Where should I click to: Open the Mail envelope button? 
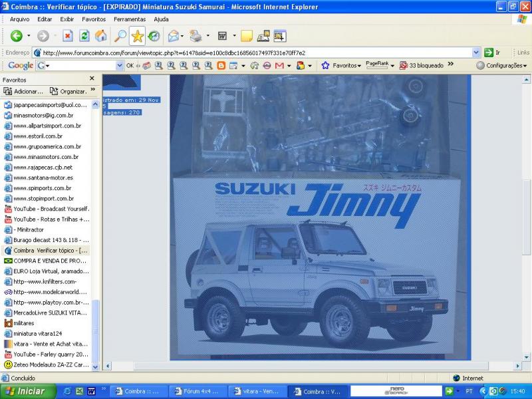[x=174, y=36]
